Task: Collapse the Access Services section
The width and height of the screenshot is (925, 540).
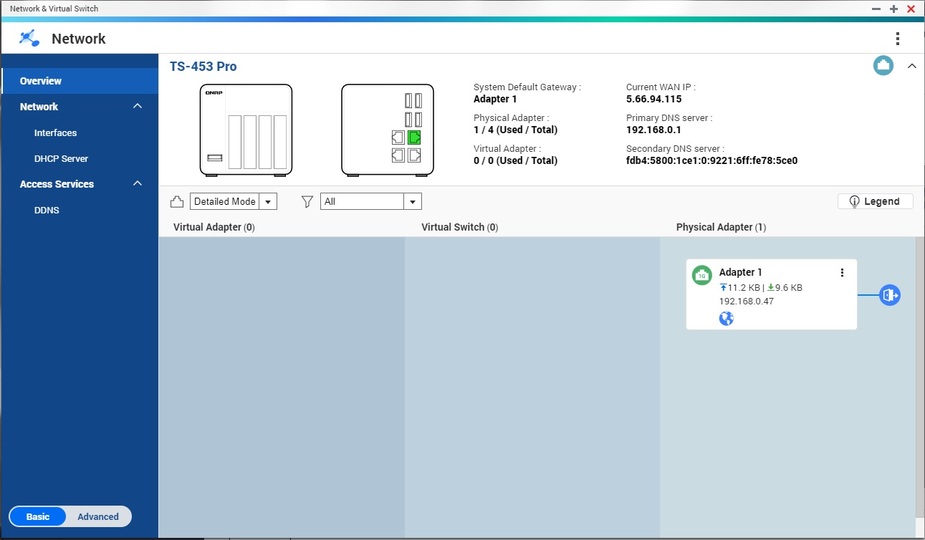Action: [x=137, y=184]
